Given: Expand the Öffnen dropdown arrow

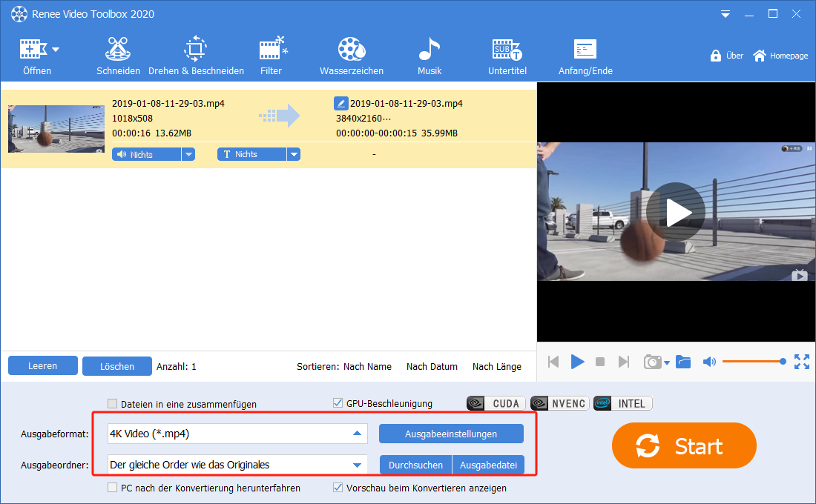Looking at the screenshot, I should (56, 50).
